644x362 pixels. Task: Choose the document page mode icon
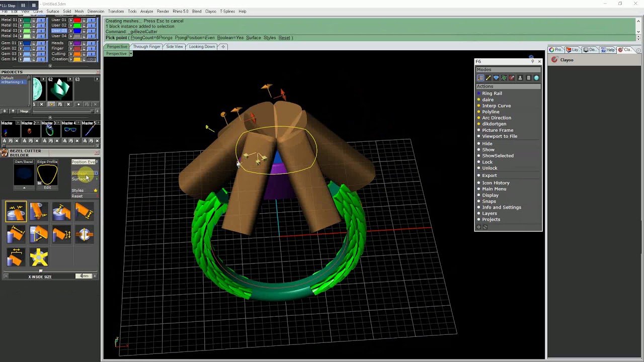[529, 78]
